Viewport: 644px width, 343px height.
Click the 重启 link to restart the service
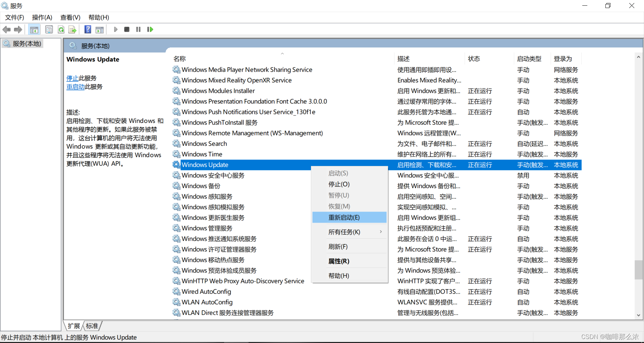(75, 87)
